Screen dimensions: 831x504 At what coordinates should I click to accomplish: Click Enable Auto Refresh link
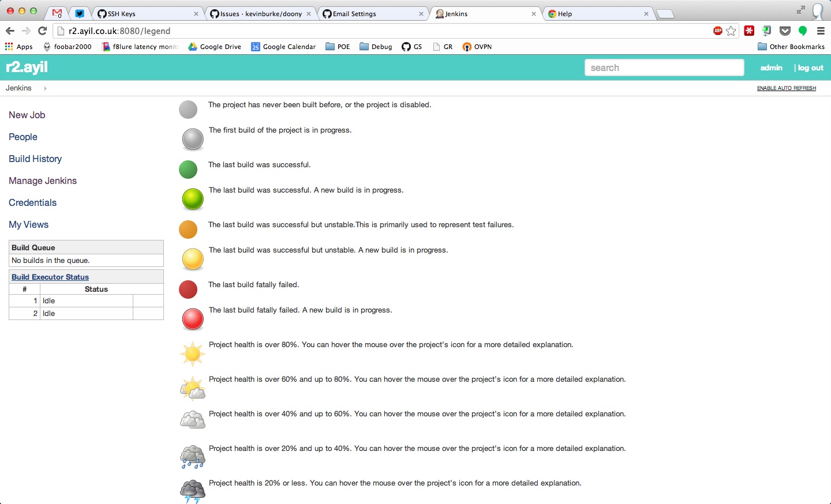point(787,88)
